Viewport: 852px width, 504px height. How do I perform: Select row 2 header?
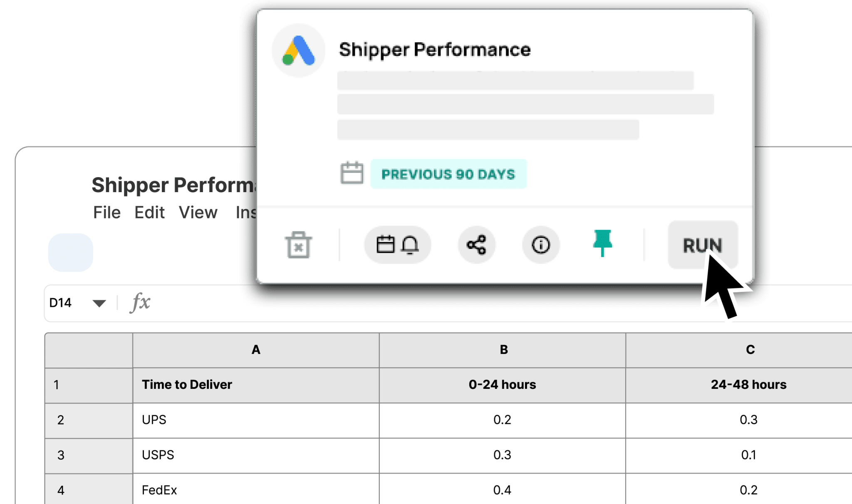pyautogui.click(x=89, y=420)
